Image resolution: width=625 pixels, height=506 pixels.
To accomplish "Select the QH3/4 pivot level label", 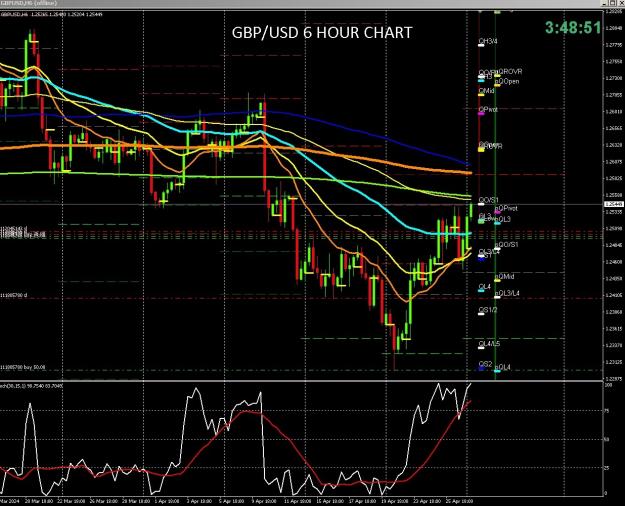I will pos(488,41).
